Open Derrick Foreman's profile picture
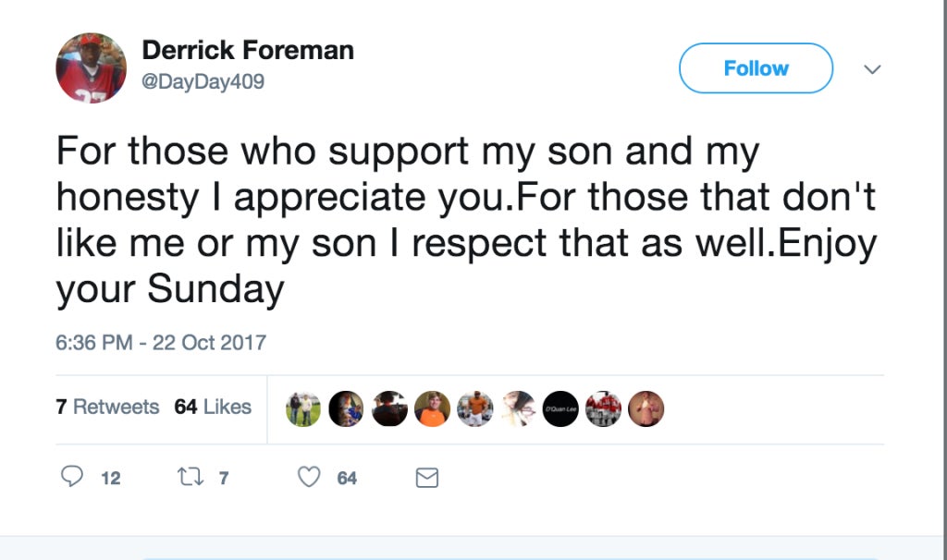The height and width of the screenshot is (560, 947). tap(92, 68)
